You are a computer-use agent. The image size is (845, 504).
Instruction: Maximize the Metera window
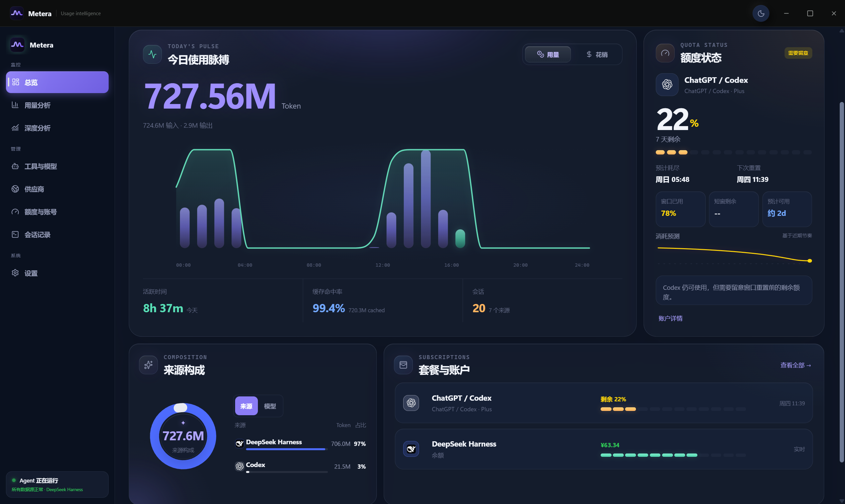point(810,13)
